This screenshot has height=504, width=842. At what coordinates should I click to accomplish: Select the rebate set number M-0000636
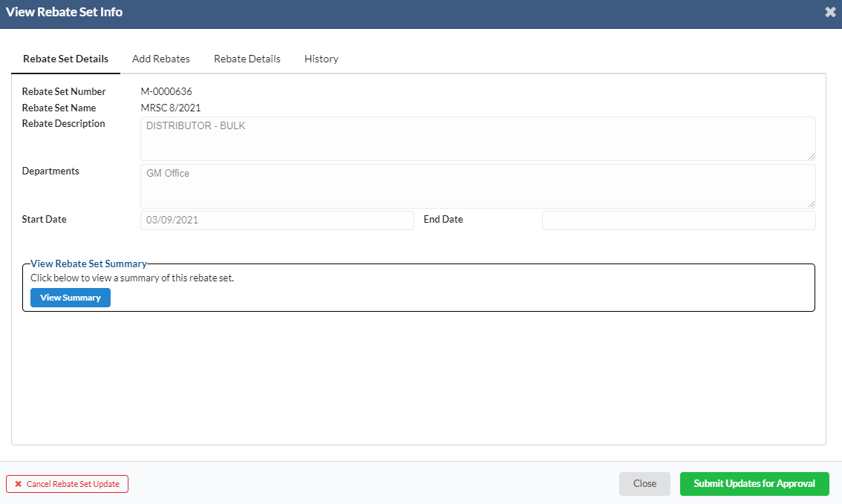click(166, 92)
